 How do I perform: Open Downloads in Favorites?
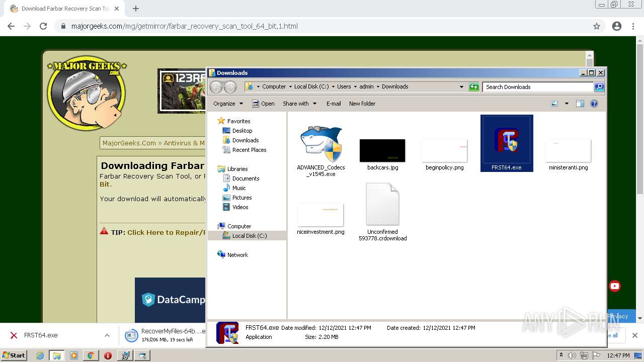point(246,140)
